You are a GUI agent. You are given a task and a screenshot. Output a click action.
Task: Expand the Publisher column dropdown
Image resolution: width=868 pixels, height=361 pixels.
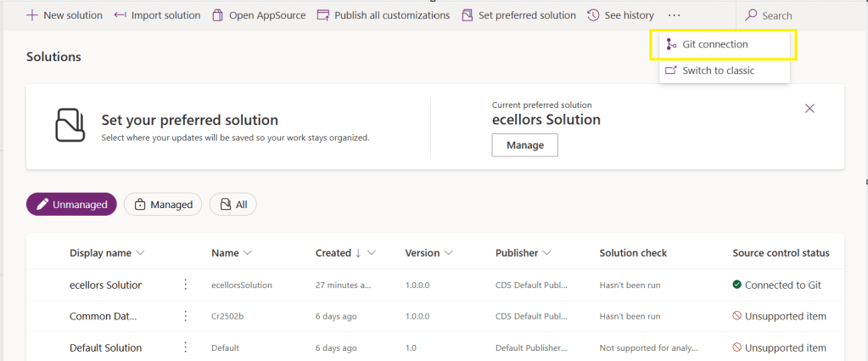click(x=547, y=253)
